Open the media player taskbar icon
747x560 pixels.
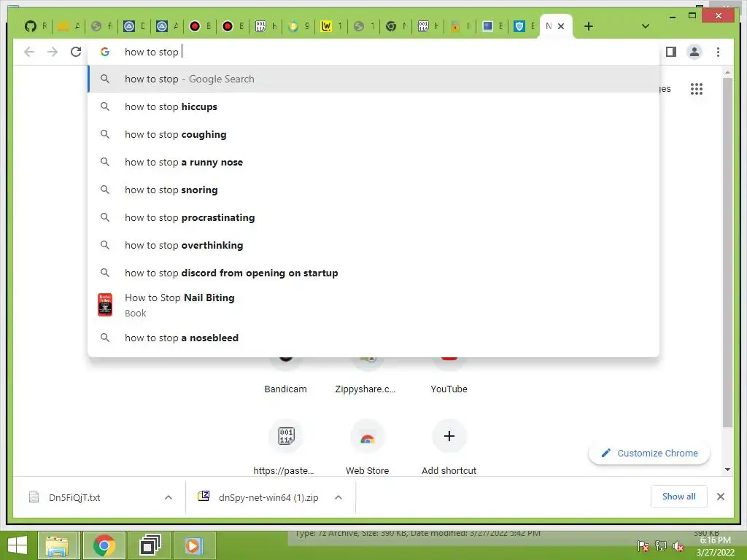pos(193,545)
